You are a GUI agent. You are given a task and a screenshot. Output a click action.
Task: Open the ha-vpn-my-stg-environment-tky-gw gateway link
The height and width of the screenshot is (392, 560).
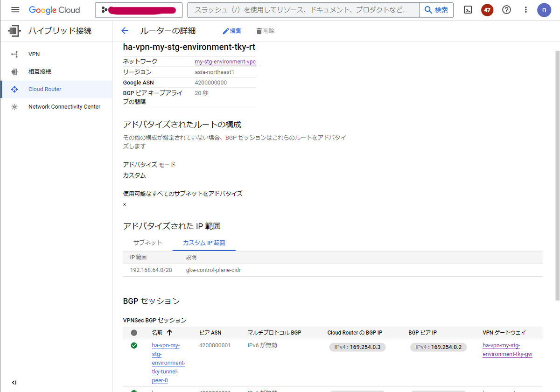click(x=507, y=350)
